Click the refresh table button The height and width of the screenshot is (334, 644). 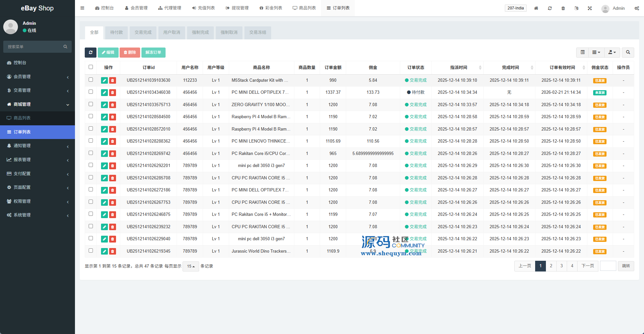(91, 52)
